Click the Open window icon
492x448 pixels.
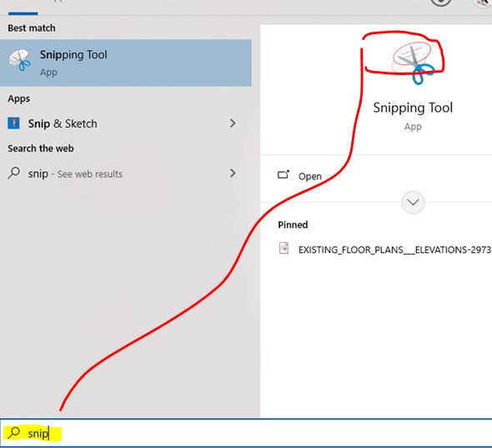click(284, 175)
